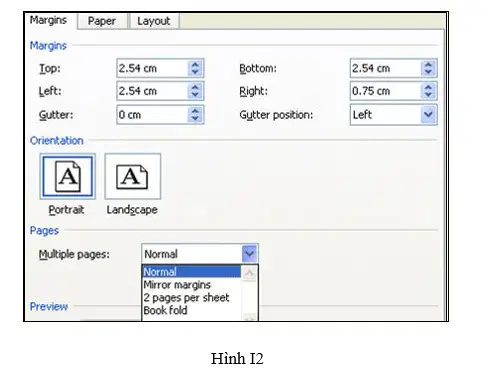Decrease the Right margin with down arrow
The height and width of the screenshot is (370, 502).
[x=429, y=95]
